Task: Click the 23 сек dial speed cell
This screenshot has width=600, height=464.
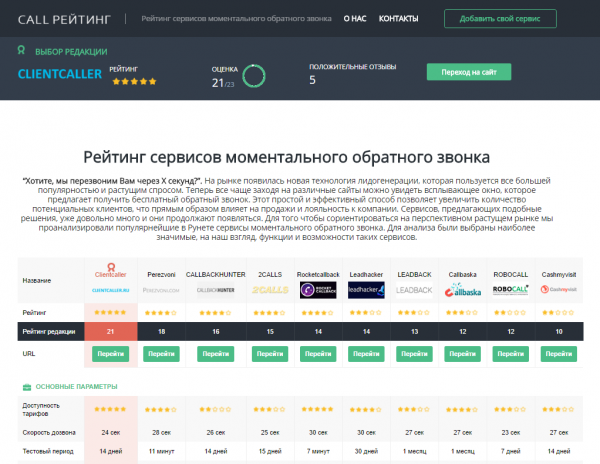Action: tap(510, 433)
